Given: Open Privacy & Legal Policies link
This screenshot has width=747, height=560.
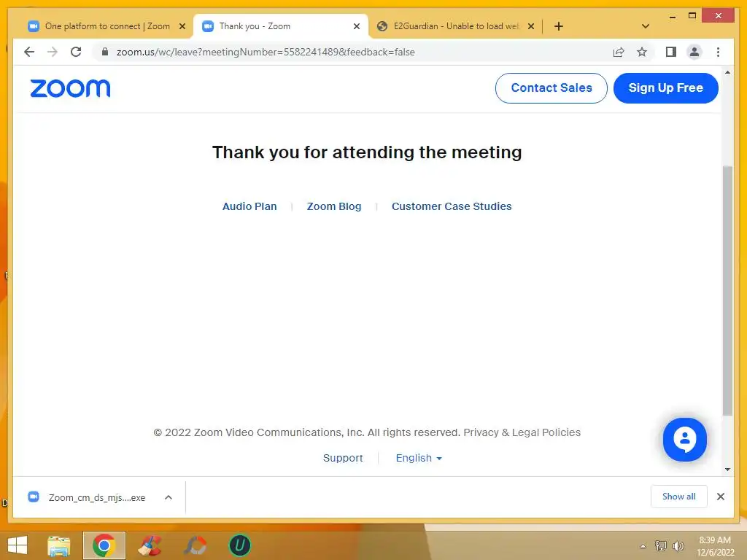Looking at the screenshot, I should (522, 432).
